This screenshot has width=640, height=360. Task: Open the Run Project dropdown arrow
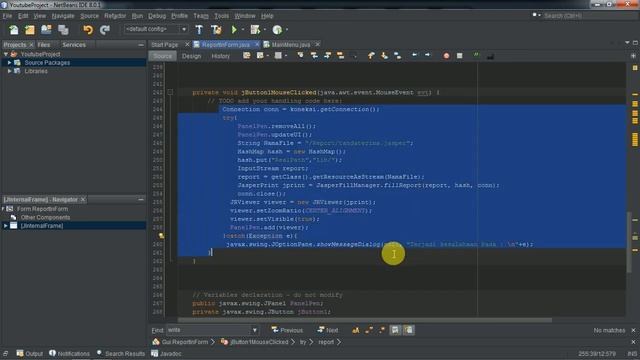(x=242, y=29)
